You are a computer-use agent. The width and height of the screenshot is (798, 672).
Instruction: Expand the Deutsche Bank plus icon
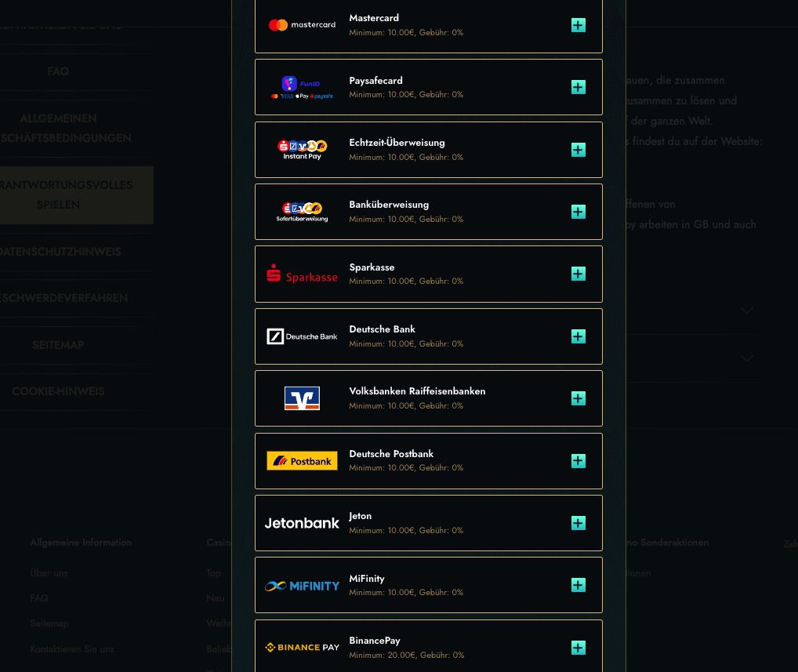click(x=579, y=336)
